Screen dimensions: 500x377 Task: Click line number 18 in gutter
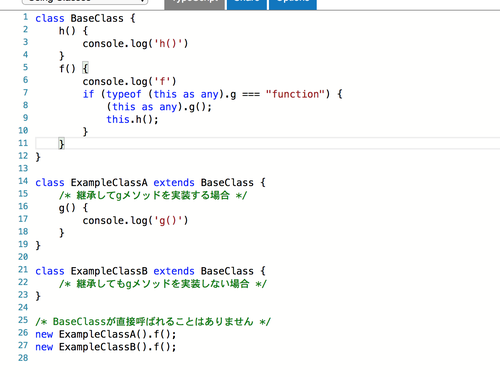23,232
